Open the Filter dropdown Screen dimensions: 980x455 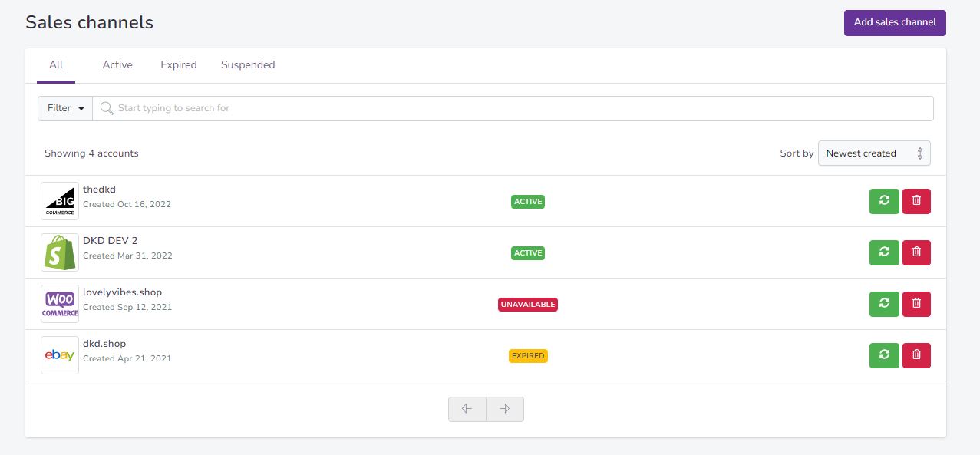click(x=65, y=108)
